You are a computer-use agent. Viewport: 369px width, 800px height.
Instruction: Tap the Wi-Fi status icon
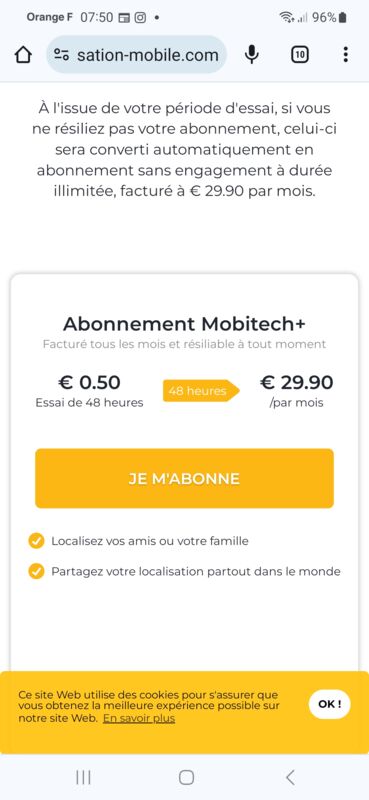pos(286,17)
